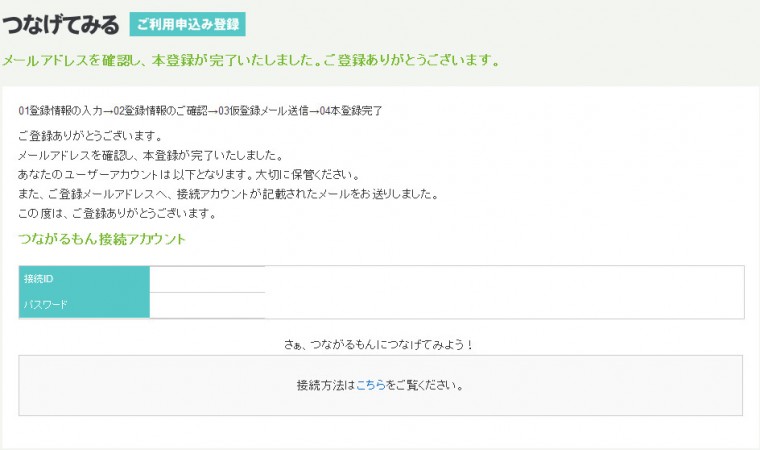Click the black body line starting メールアドレスを確認し
This screenshot has height=450, width=760.
150,156
